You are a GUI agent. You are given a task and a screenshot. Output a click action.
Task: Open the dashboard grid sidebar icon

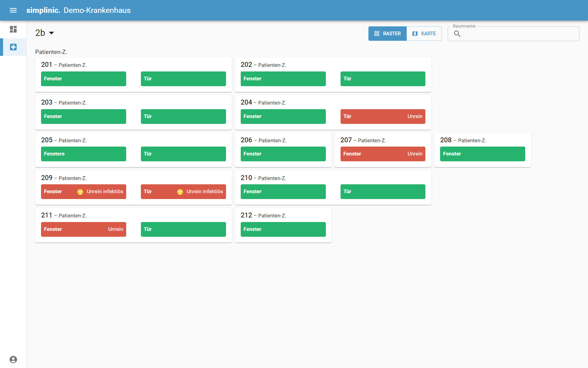coord(13,29)
